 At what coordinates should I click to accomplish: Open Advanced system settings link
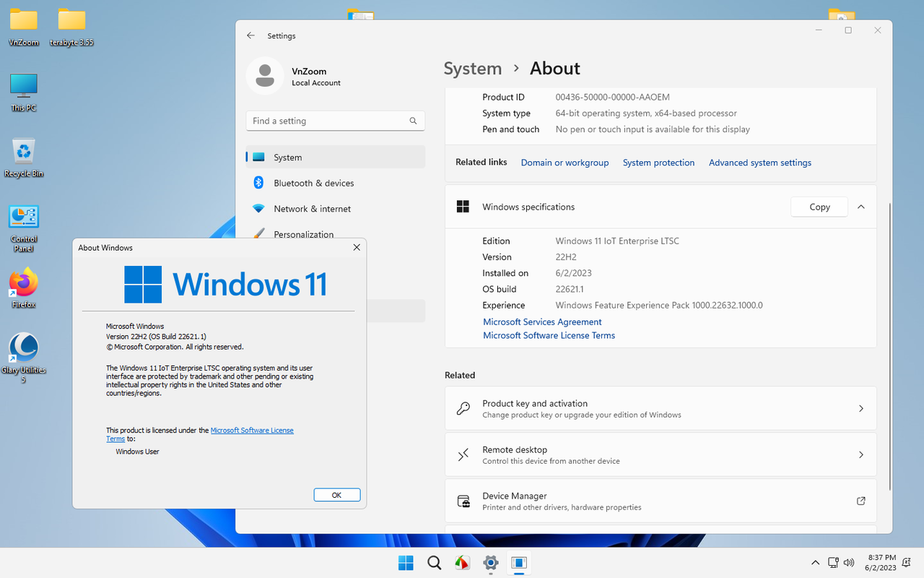click(x=760, y=163)
